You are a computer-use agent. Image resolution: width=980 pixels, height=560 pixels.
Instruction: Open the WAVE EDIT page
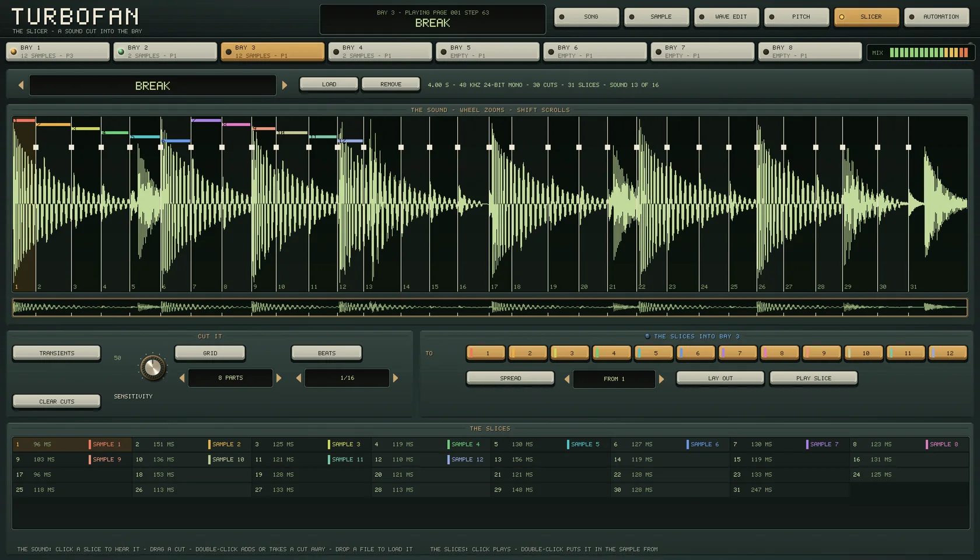727,17
